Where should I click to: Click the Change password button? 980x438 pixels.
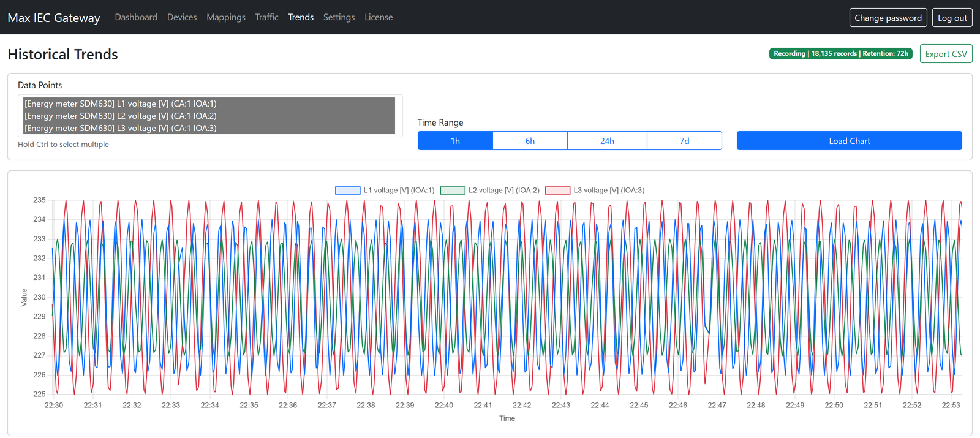click(888, 18)
